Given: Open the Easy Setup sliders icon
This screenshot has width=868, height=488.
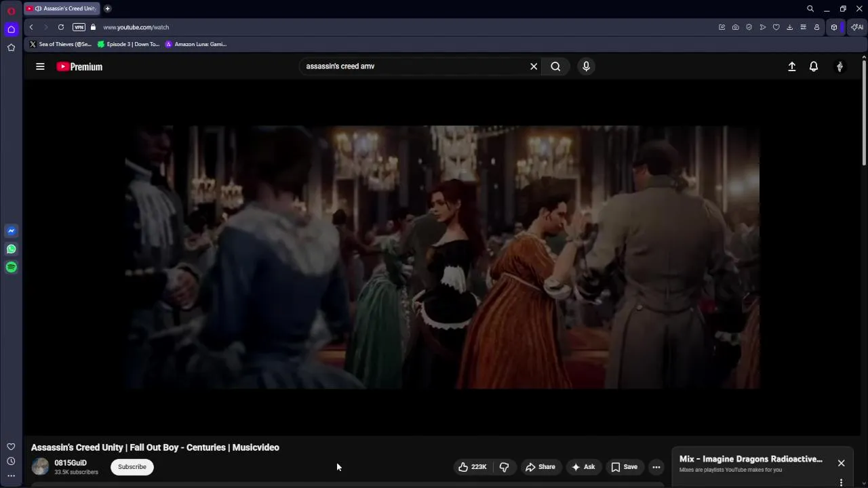Looking at the screenshot, I should 803,27.
